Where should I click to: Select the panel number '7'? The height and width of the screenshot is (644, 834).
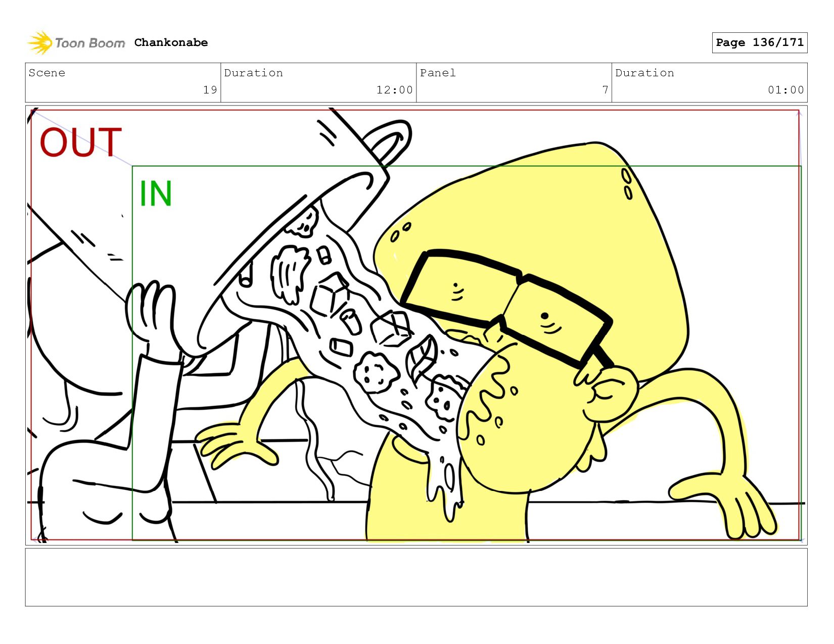point(605,90)
